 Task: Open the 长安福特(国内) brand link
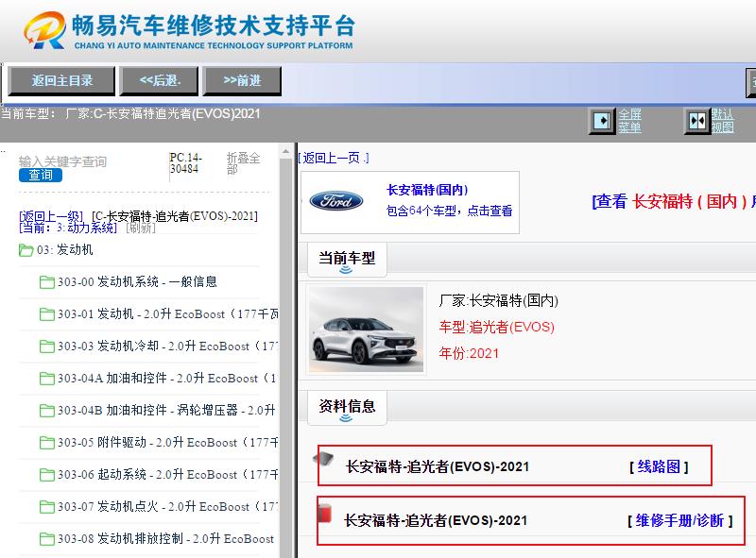click(x=427, y=190)
